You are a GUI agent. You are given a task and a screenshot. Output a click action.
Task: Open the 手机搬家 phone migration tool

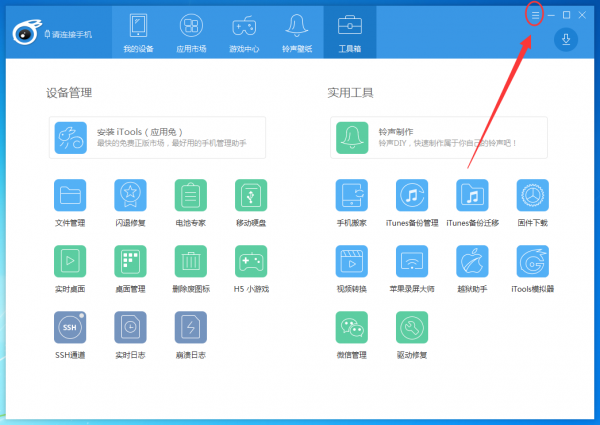click(x=352, y=195)
